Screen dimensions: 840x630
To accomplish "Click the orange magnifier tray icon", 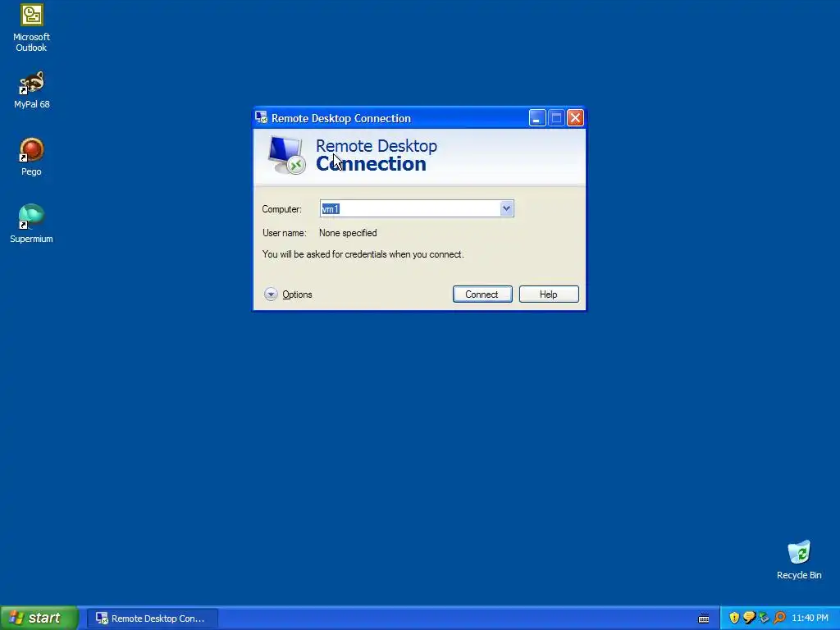I will (x=779, y=618).
